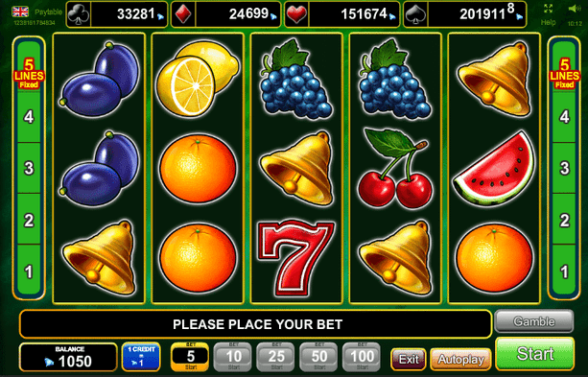The width and height of the screenshot is (588, 377).
Task: Click the Exit button
Action: point(409,360)
